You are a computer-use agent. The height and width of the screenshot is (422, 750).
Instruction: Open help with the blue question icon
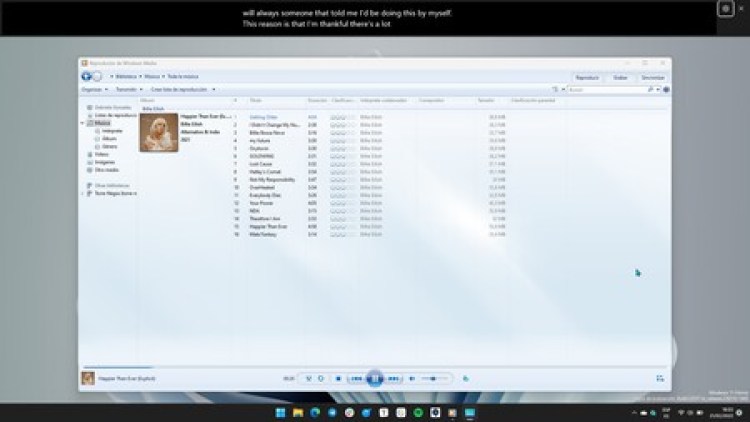pos(666,89)
